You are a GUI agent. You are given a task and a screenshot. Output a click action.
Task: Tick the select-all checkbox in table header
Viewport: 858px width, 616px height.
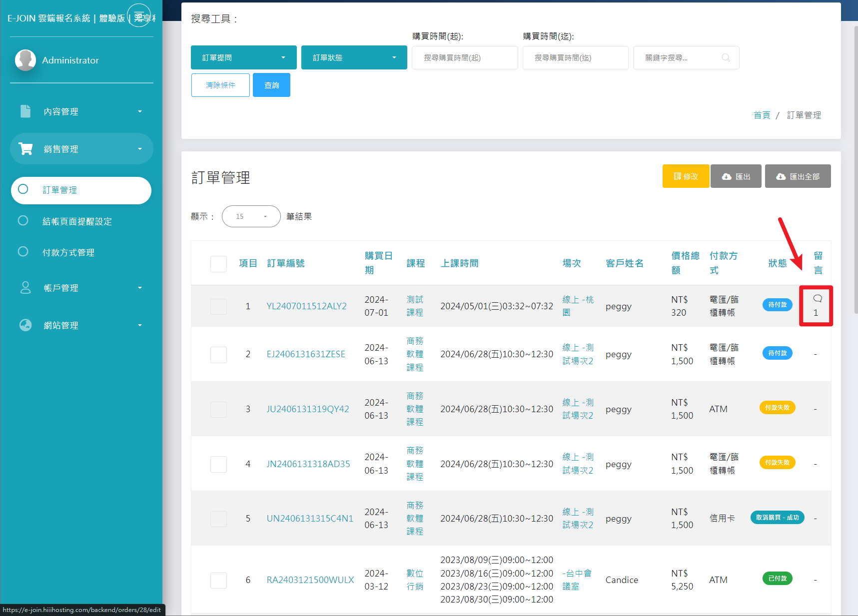point(218,263)
